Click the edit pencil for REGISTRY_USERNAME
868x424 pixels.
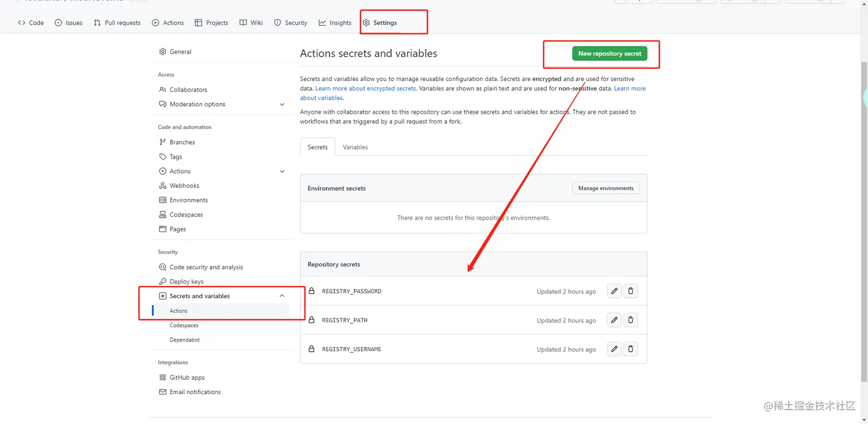(614, 349)
